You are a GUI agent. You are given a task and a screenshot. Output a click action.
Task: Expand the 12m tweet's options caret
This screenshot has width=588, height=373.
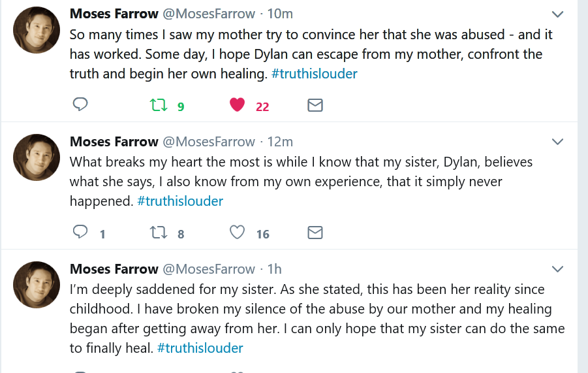(x=557, y=142)
